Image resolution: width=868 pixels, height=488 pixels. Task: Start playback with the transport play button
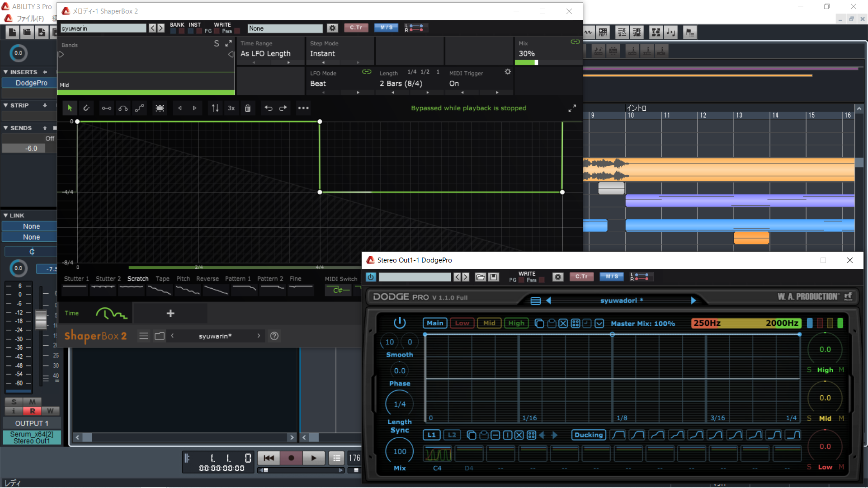[313, 458]
